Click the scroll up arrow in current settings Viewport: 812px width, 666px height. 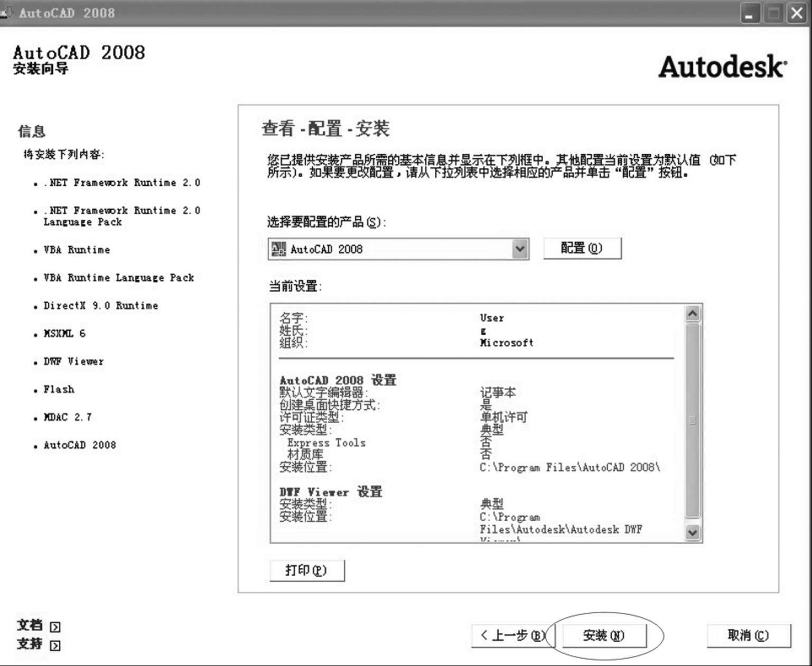point(692,314)
